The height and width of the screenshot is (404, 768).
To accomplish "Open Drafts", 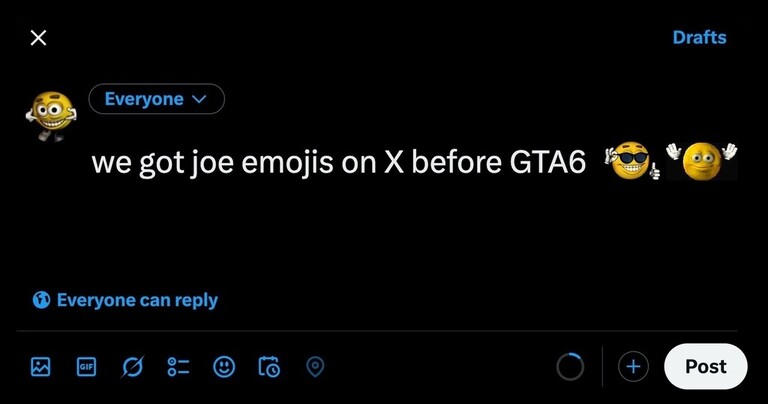I will pos(699,38).
